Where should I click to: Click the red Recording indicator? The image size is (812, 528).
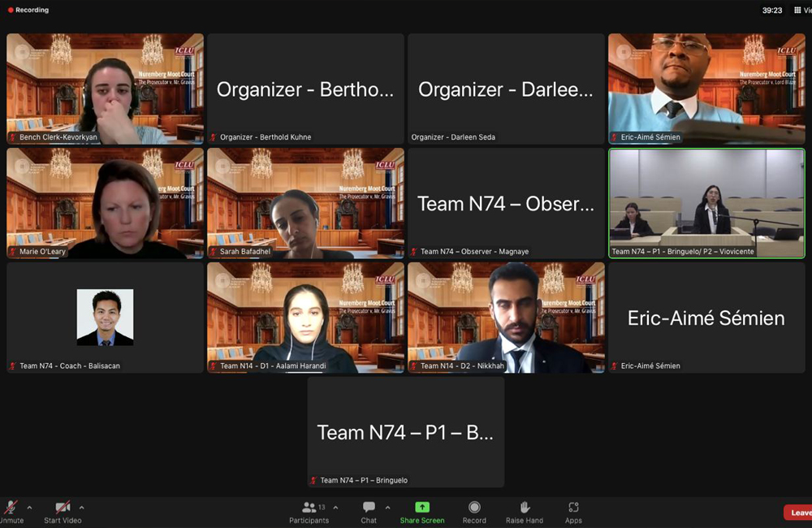(28, 11)
